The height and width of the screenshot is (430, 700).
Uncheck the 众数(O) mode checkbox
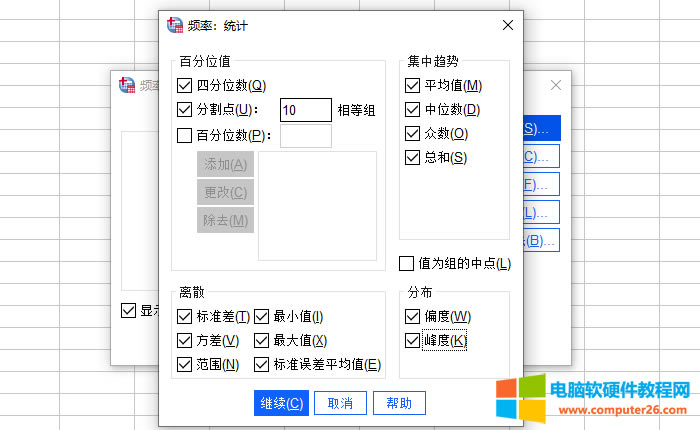coord(412,134)
